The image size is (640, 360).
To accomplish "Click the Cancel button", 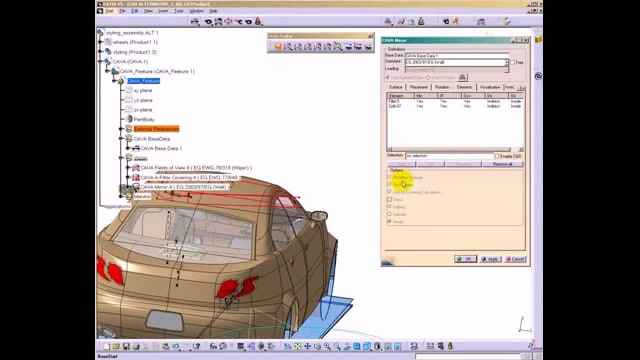I will pos(515,259).
